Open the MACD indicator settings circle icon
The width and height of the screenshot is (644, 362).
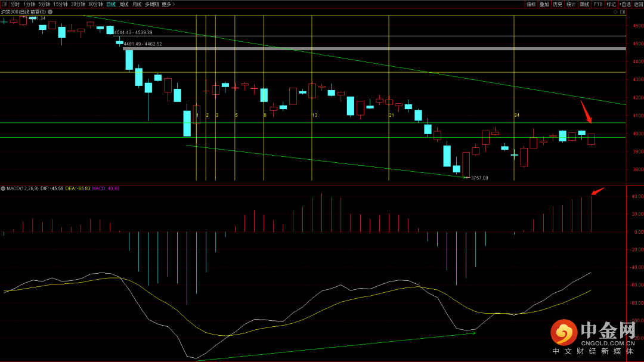coord(4,188)
